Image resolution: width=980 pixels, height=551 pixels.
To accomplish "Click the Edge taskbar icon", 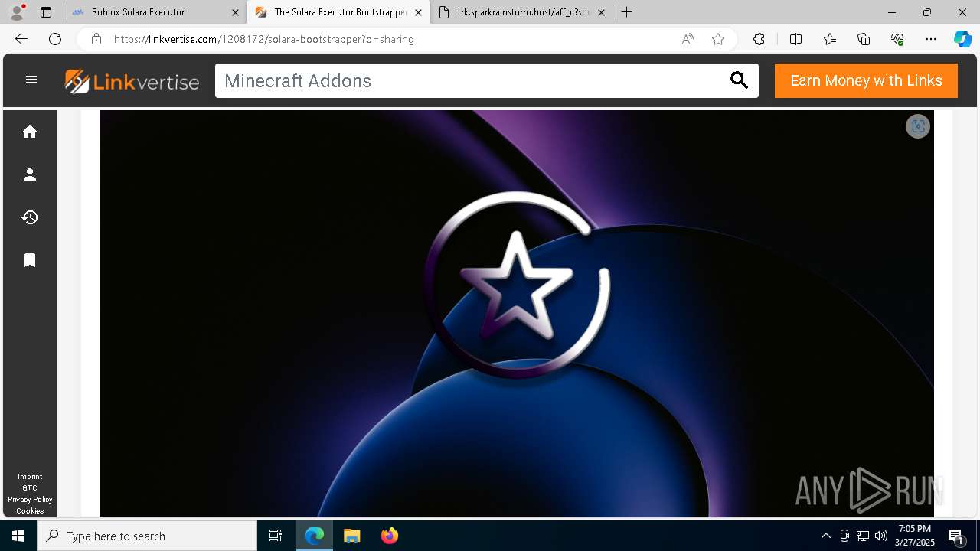I will [315, 536].
